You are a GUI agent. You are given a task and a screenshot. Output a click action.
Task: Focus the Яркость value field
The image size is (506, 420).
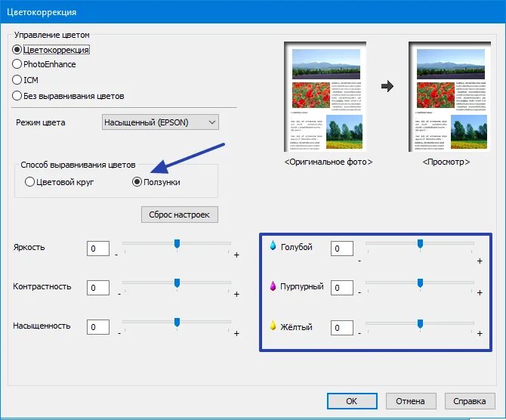(x=98, y=249)
